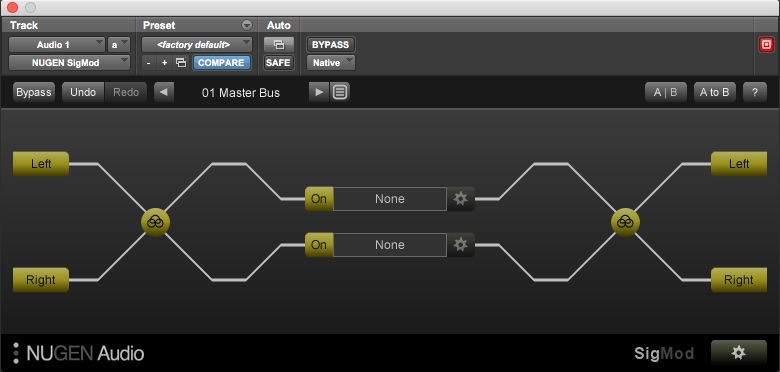This screenshot has height=372, width=780.
Task: Click the Redo button
Action: 126,93
